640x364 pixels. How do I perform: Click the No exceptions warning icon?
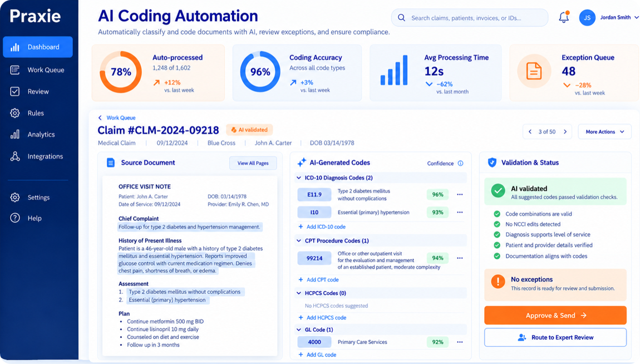pos(498,281)
